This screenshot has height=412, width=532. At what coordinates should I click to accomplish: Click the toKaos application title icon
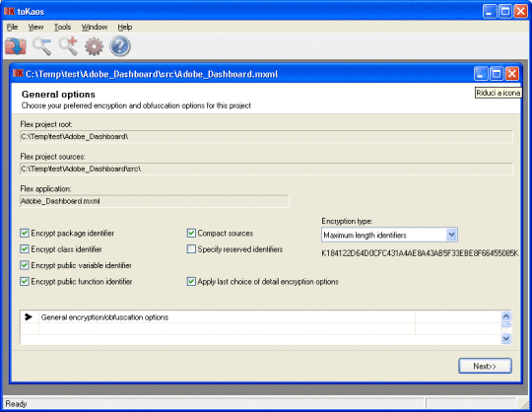coord(9,11)
